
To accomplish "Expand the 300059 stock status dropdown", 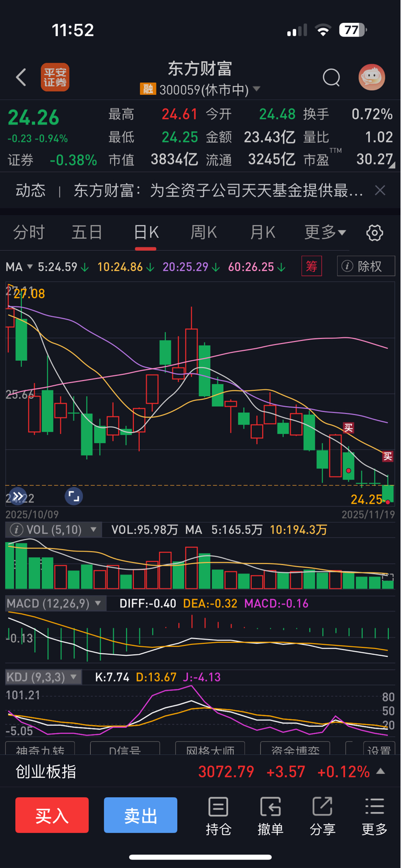I will pos(257,89).
